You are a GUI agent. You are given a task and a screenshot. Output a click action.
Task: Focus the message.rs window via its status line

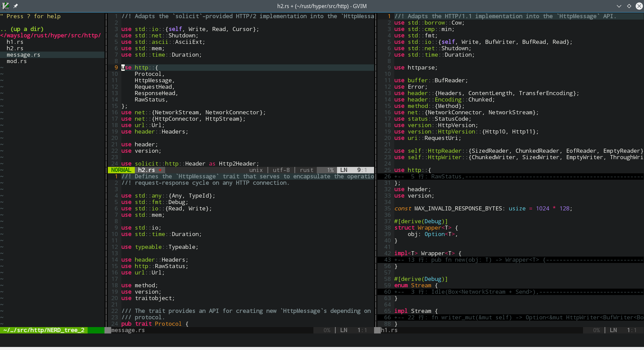point(128,330)
